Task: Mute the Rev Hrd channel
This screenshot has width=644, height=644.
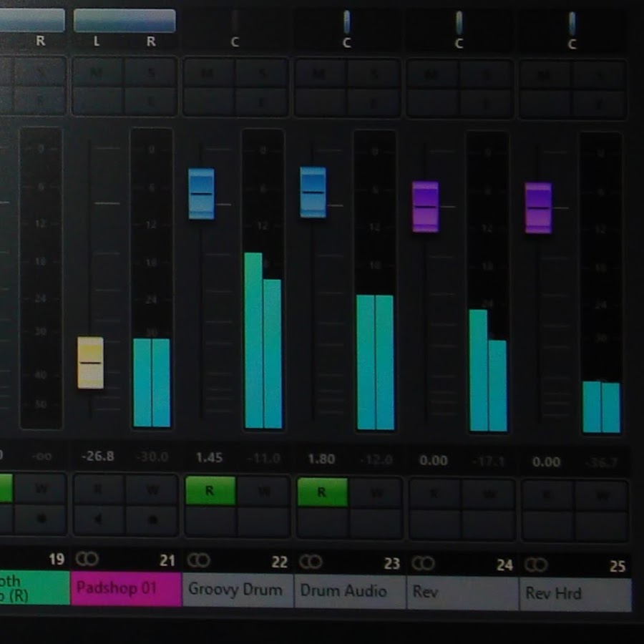Action: coord(545,77)
